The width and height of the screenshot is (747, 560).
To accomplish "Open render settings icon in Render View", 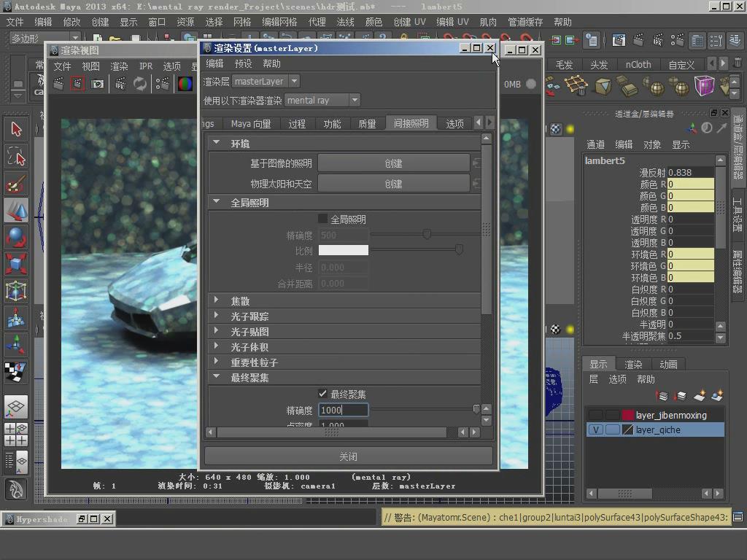I will pos(163,85).
